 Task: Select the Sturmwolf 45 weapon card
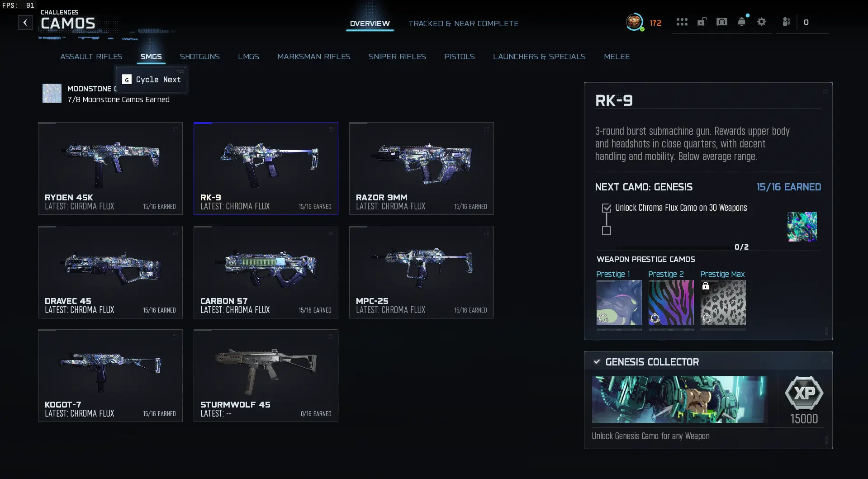[x=266, y=376]
